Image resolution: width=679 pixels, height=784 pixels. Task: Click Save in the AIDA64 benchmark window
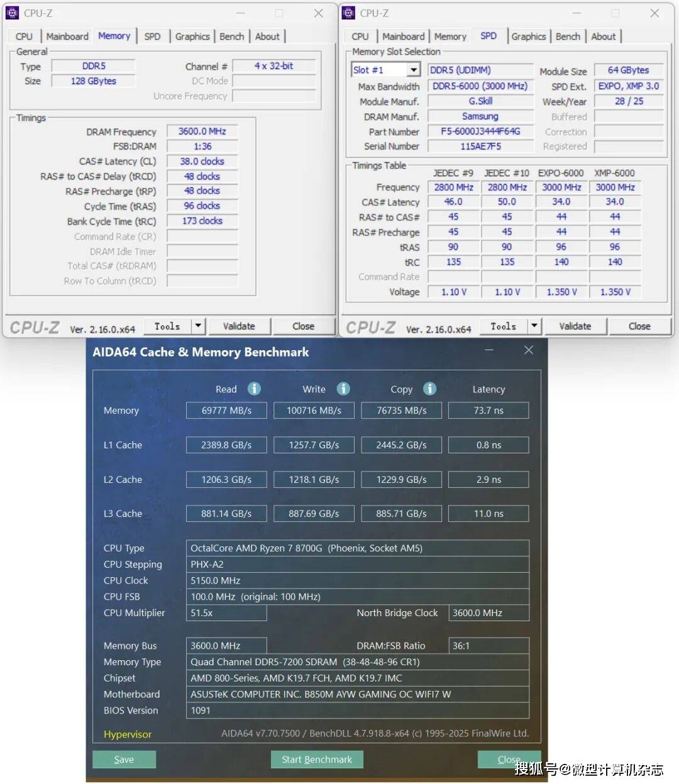pos(124,759)
